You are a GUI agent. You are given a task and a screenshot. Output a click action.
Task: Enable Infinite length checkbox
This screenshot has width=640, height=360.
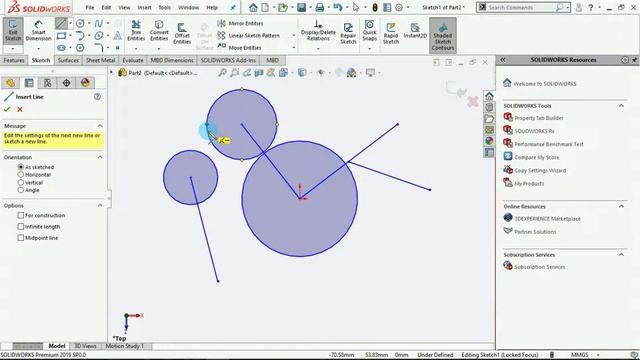[x=21, y=226]
